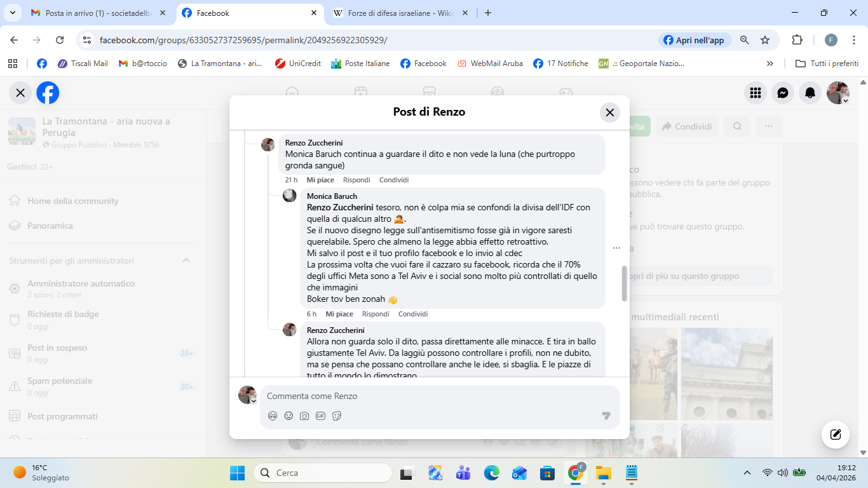This screenshot has width=868, height=488.
Task: Like Monica Baruch's comment with Mi piace
Action: (x=339, y=314)
